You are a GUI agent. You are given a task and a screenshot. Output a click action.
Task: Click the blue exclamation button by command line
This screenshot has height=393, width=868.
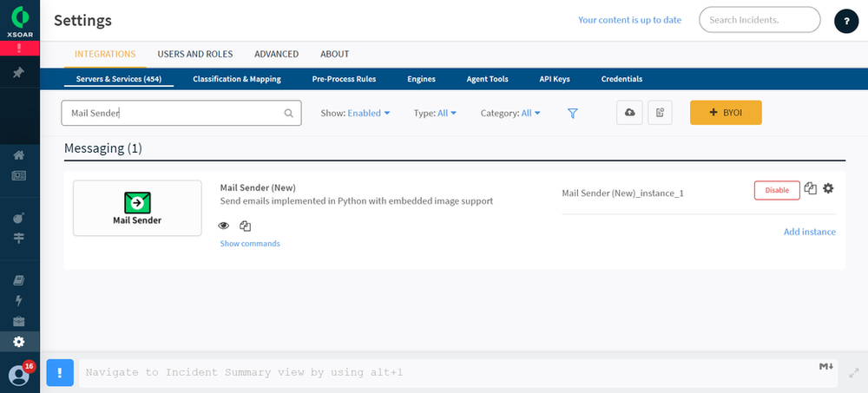click(x=60, y=372)
